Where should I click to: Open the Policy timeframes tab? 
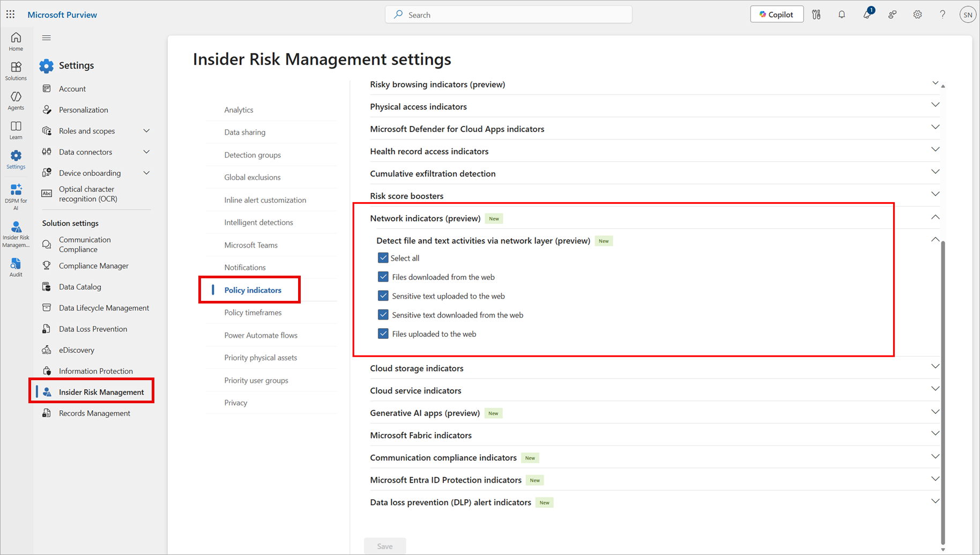click(x=253, y=313)
